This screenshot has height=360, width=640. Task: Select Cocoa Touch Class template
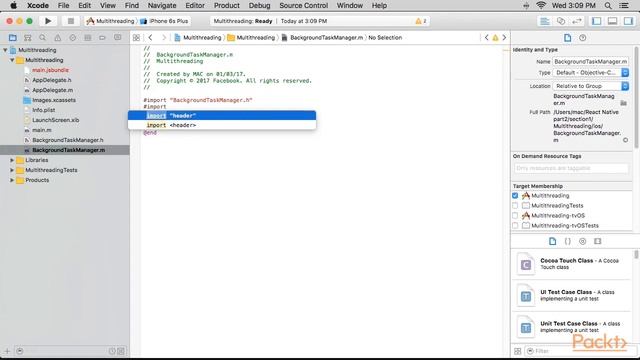click(x=572, y=264)
